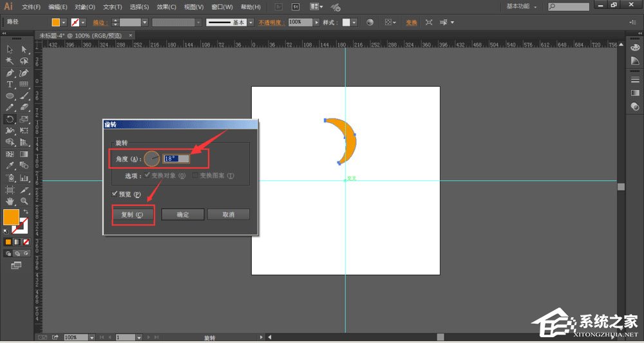
Task: Select the Rotate tool in the toolbar
Action: (x=10, y=119)
